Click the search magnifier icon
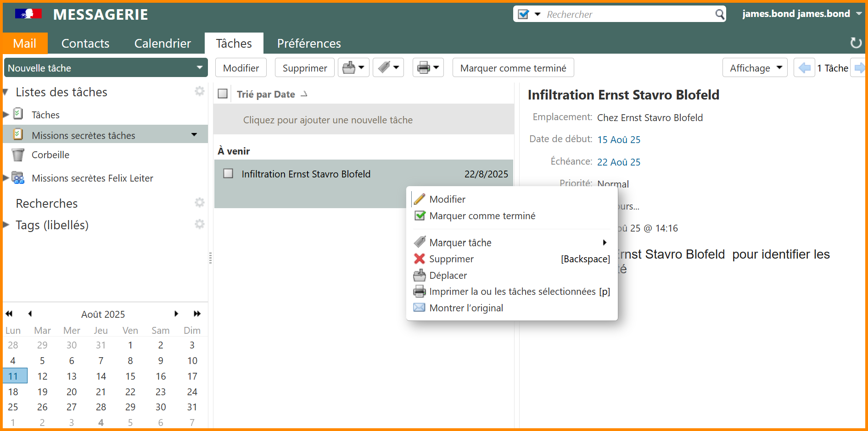 pyautogui.click(x=720, y=15)
